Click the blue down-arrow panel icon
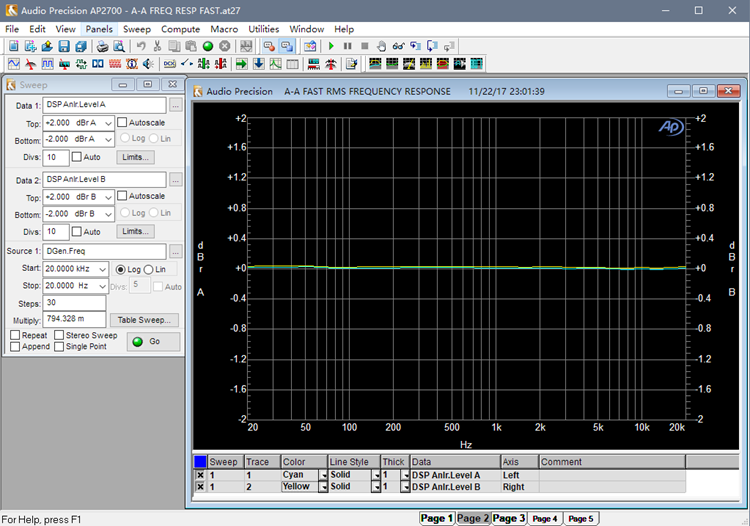Viewport: 750px width, 526px height. pyautogui.click(x=259, y=64)
